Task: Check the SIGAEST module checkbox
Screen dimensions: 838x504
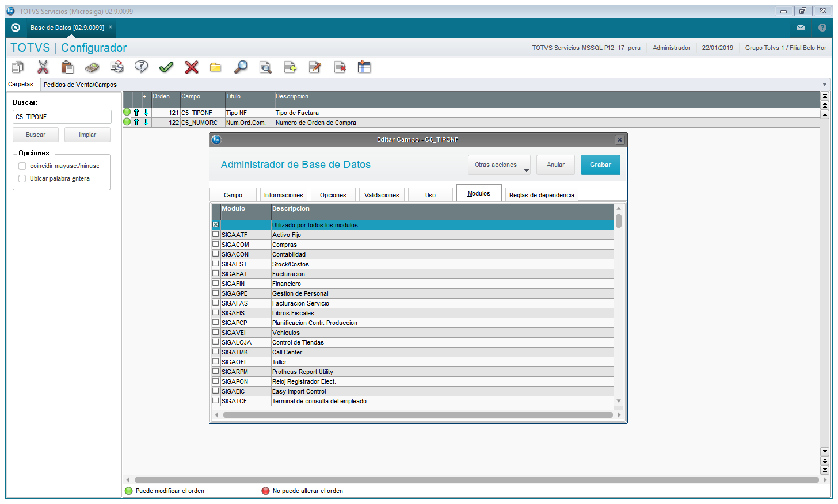Action: tap(216, 264)
